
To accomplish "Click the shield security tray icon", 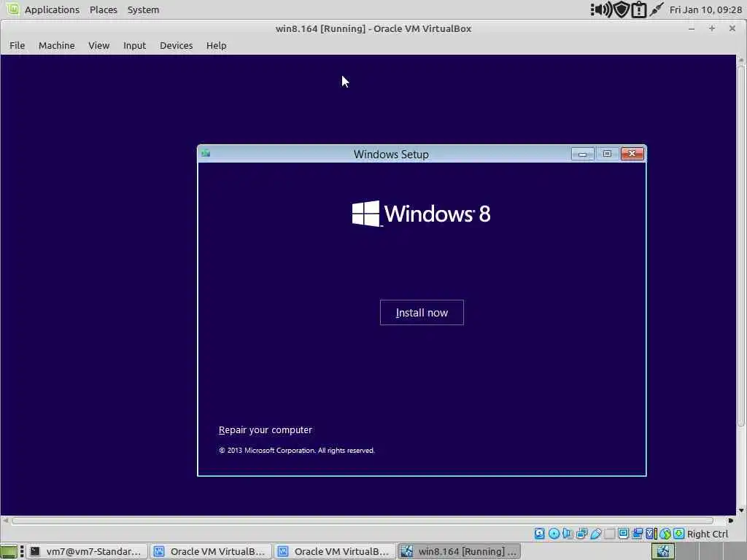I will click(x=622, y=9).
